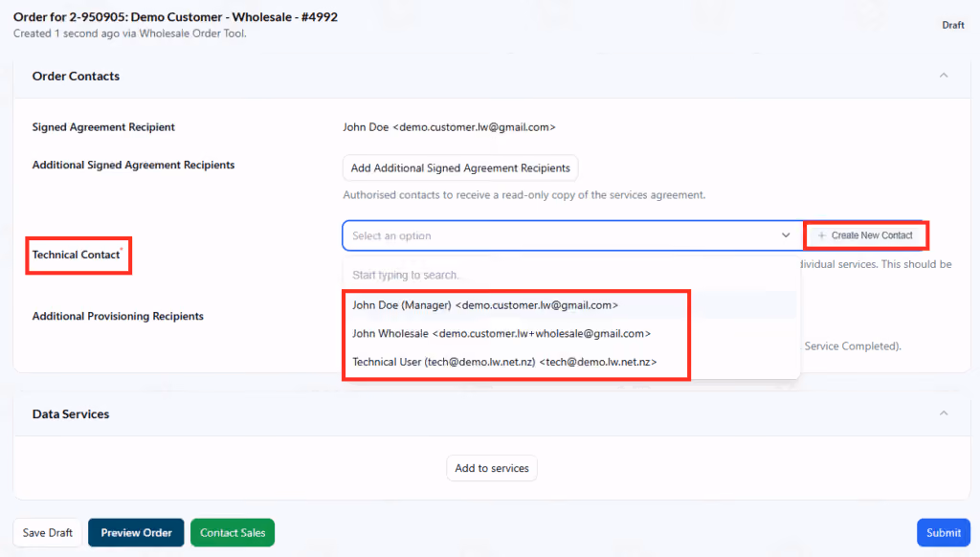This screenshot has height=557, width=980.
Task: Click the Signed Agreement Recipient label
Action: [103, 127]
